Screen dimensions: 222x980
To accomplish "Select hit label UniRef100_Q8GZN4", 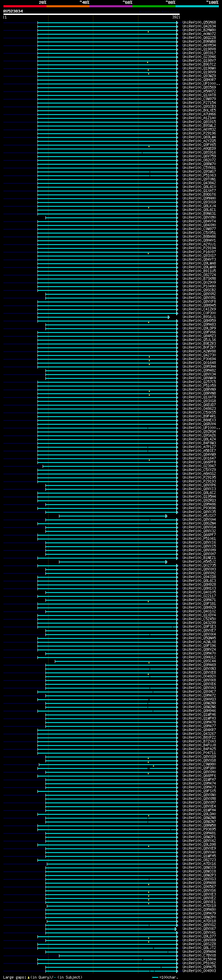I will point(199,524).
